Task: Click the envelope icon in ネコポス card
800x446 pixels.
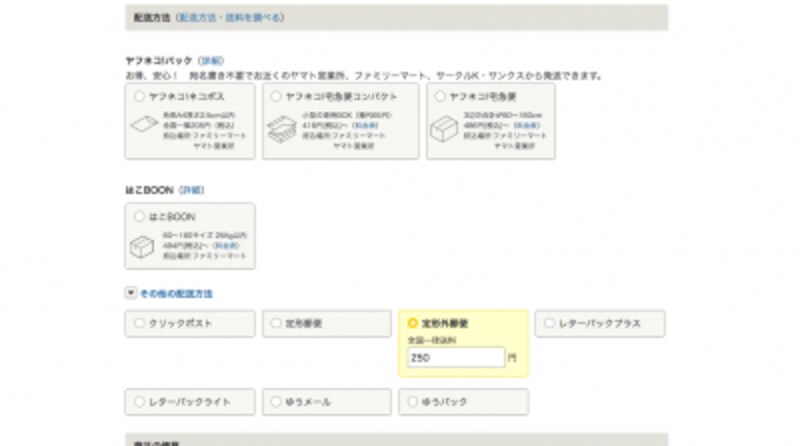Action: [x=144, y=123]
